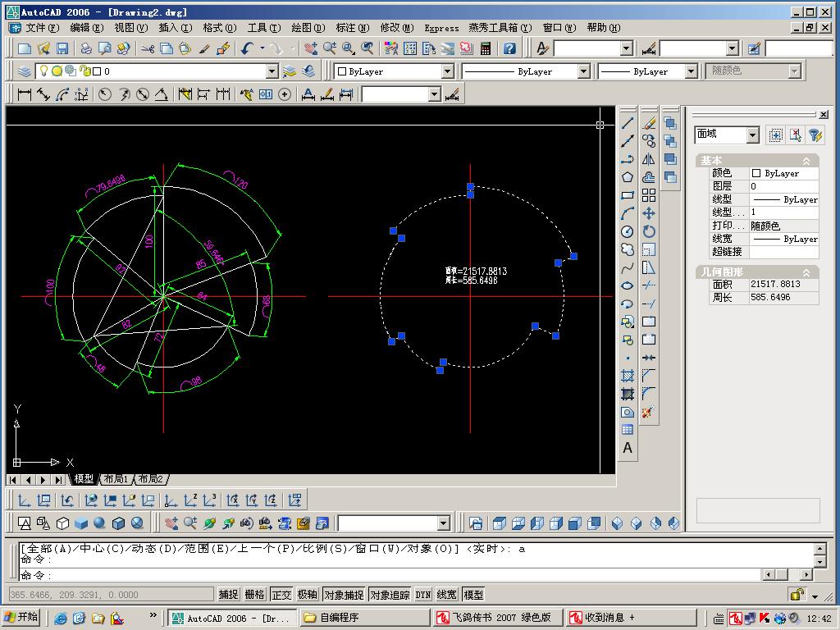Screen dimensions: 840x630
Task: Toggle 正交 ortho mode
Action: [281, 594]
